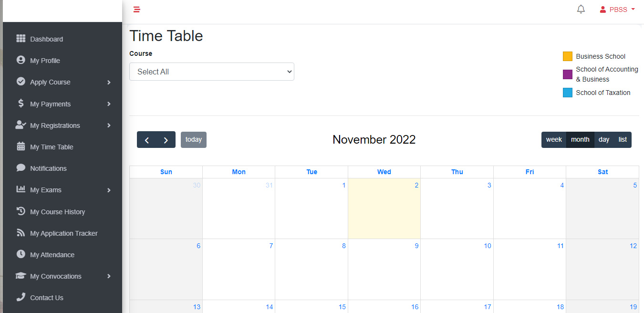Click the My Course History clock icon
This screenshot has width=644, height=313.
21,211
